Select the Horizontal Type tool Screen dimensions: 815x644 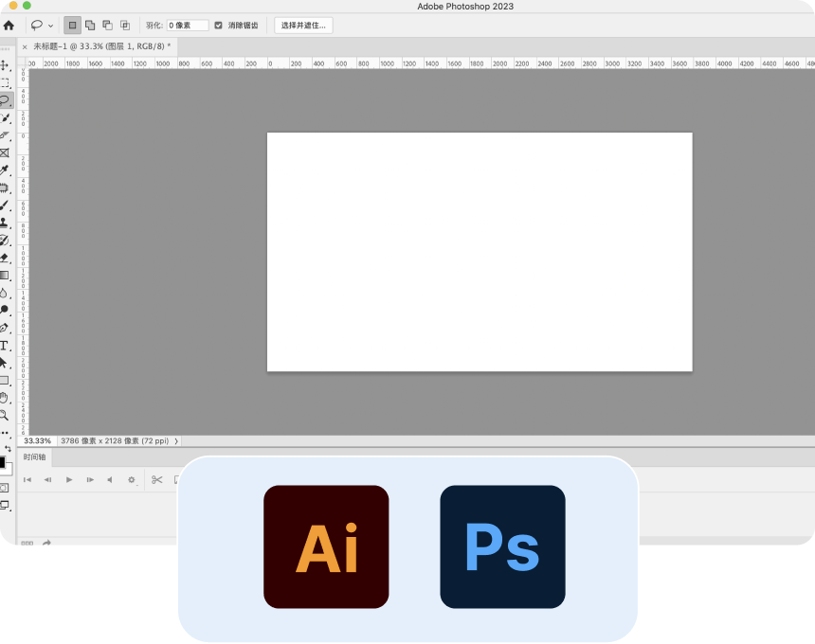tap(5, 346)
